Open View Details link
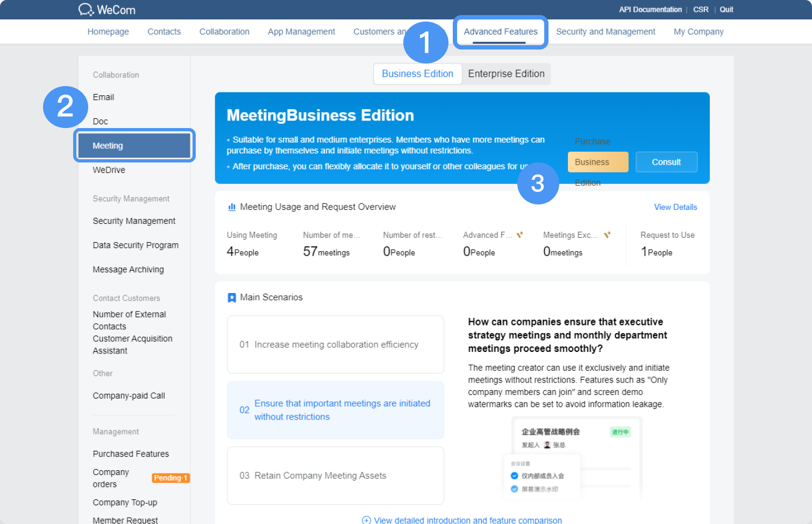 (x=675, y=207)
